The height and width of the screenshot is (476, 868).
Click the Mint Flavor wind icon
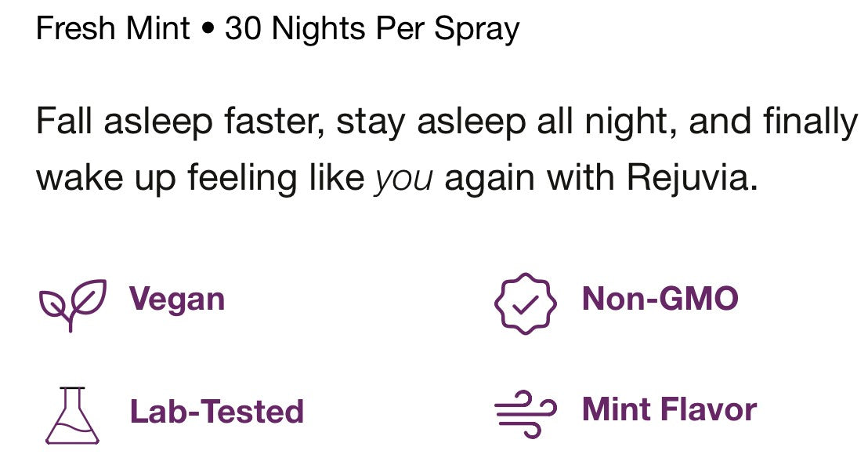coord(525,411)
